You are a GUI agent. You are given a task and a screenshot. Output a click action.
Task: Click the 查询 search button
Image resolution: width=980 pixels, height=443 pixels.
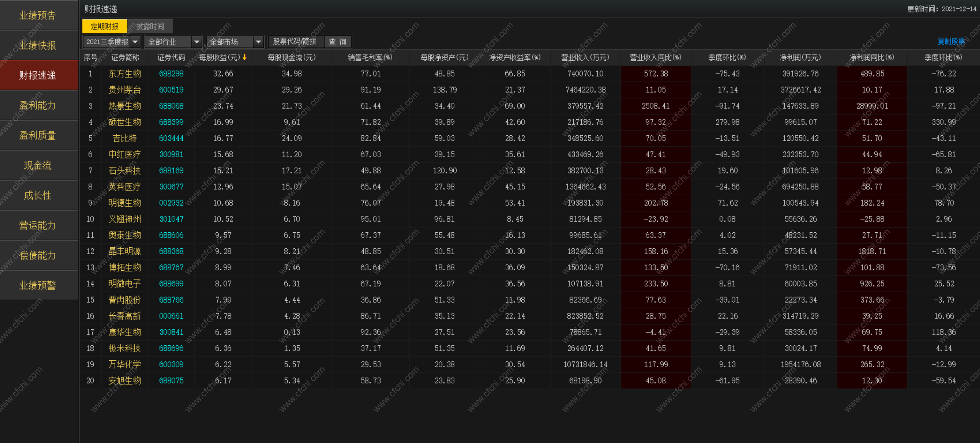(338, 42)
